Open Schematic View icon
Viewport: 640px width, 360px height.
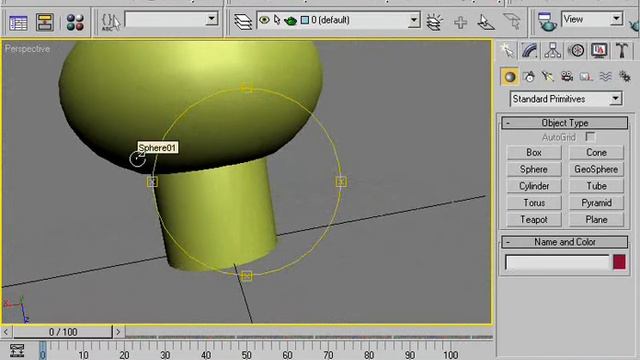[44, 22]
